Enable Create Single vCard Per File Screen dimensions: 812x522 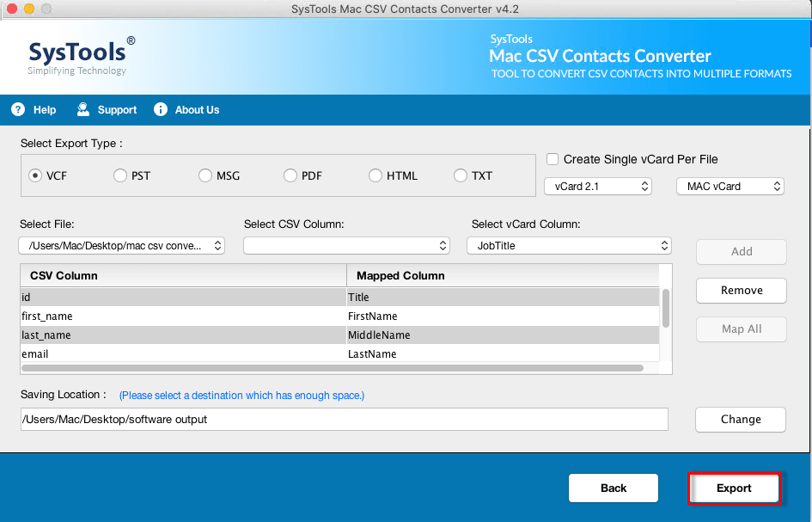click(x=553, y=158)
